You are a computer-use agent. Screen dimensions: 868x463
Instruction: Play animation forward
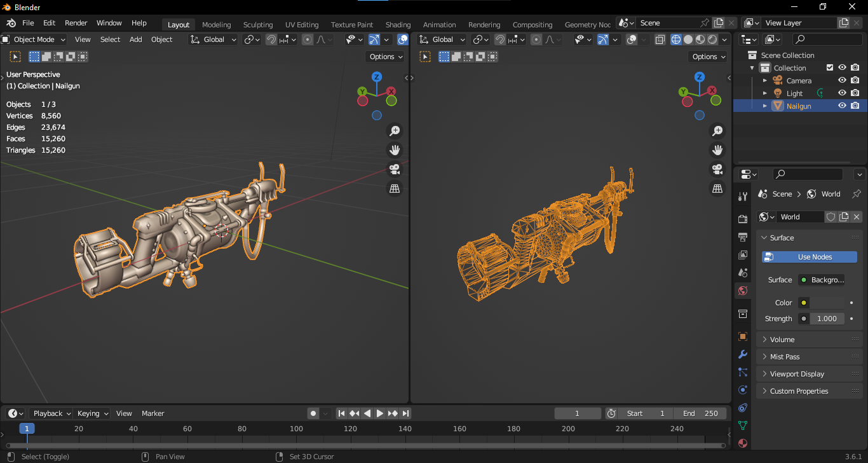[380, 413]
